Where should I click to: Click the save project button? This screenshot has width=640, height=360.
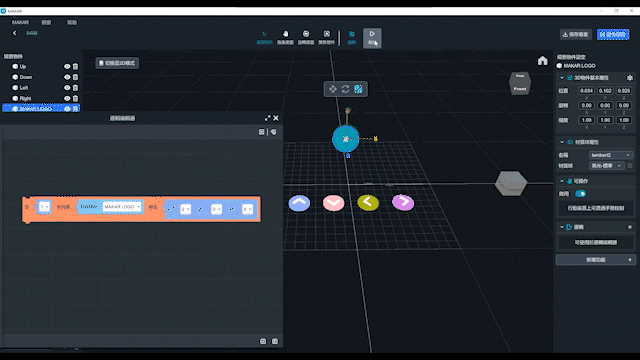point(576,34)
